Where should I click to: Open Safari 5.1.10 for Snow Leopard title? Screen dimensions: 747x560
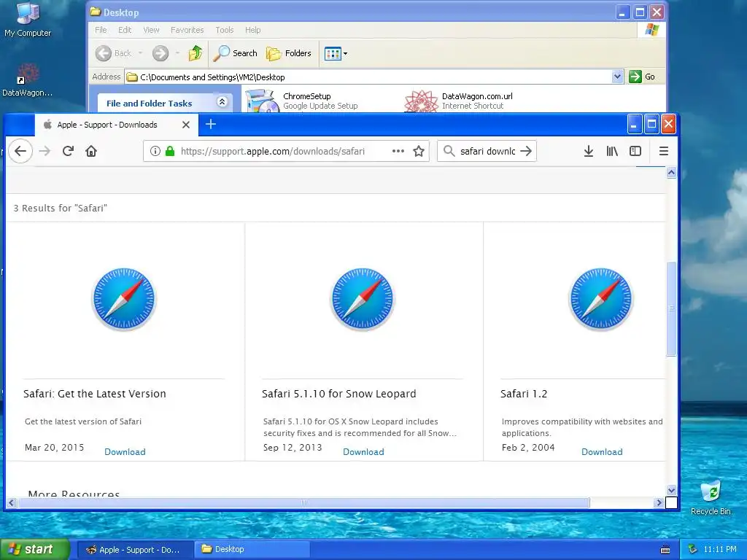pyautogui.click(x=338, y=394)
